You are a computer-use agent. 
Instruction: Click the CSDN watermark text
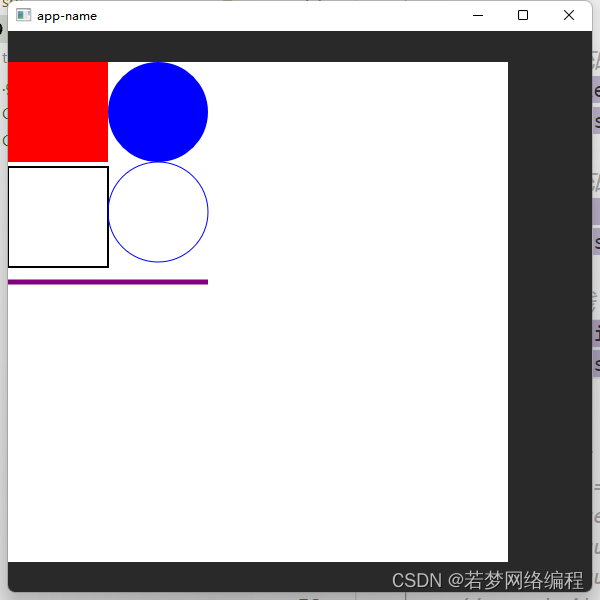click(488, 580)
